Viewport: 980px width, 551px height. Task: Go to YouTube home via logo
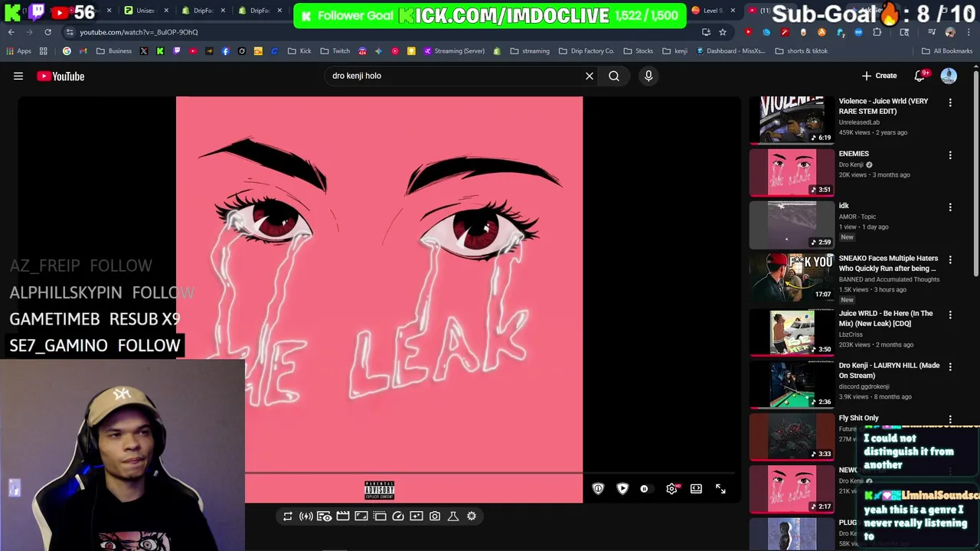point(60,77)
